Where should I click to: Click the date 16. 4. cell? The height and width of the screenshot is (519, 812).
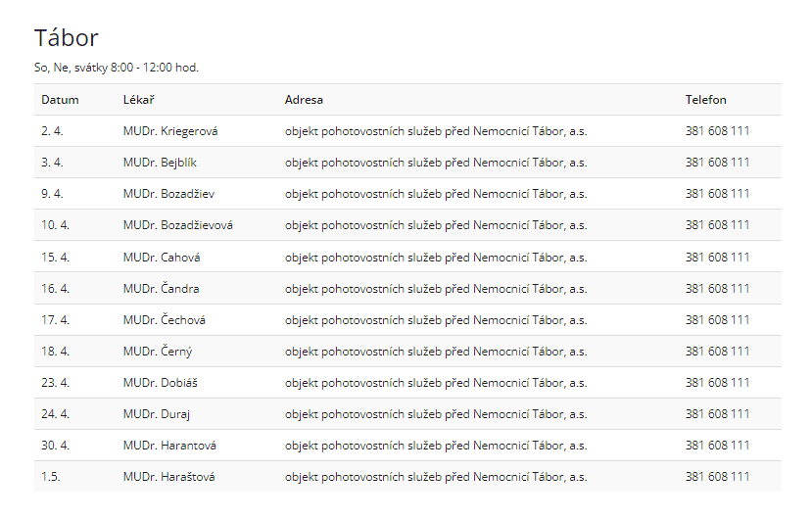pyautogui.click(x=55, y=289)
